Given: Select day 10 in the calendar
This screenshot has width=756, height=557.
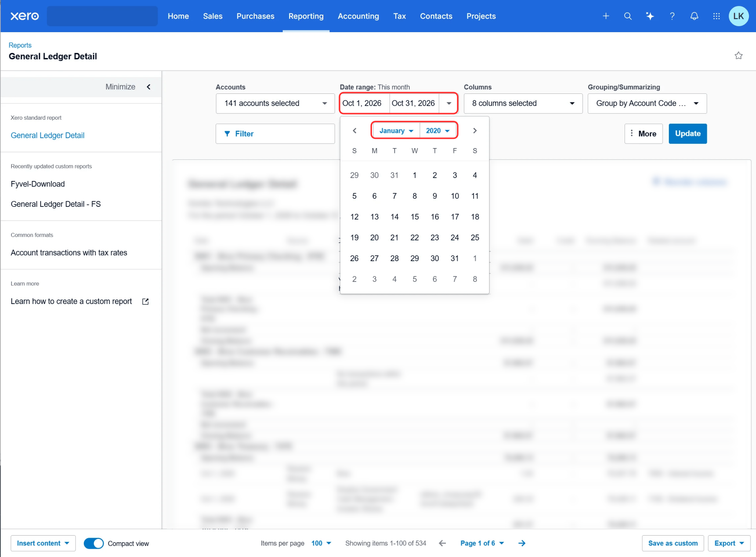Looking at the screenshot, I should pos(455,196).
